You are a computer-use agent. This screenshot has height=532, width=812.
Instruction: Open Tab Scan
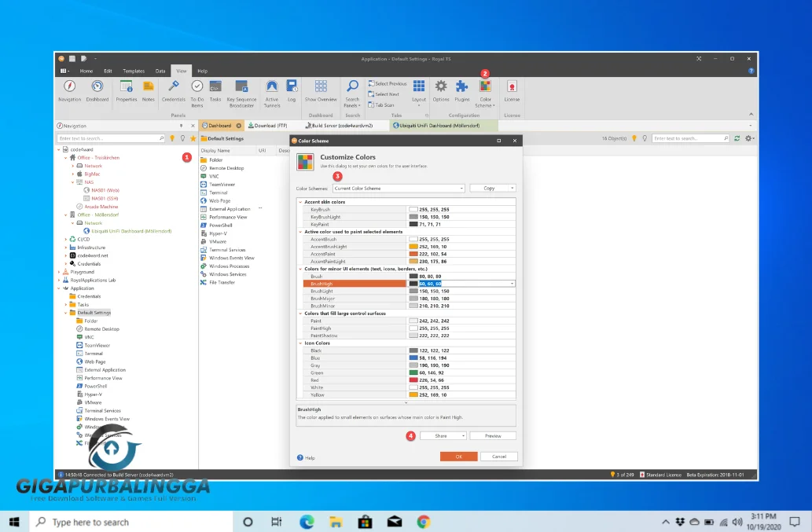[x=381, y=105]
